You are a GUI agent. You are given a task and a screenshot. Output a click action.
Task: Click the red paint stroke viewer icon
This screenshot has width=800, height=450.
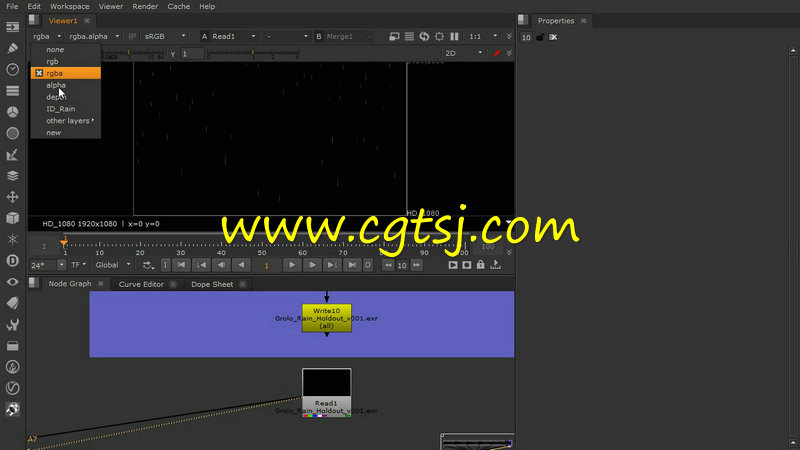496,53
